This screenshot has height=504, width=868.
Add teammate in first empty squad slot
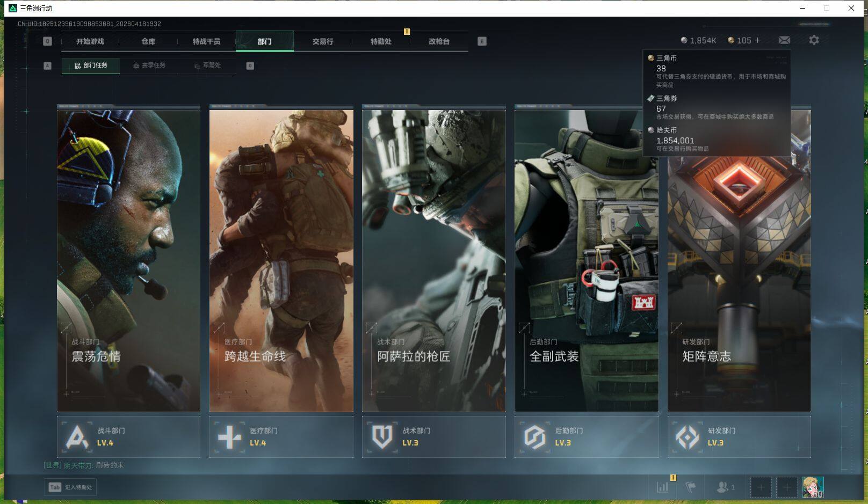pyautogui.click(x=761, y=487)
